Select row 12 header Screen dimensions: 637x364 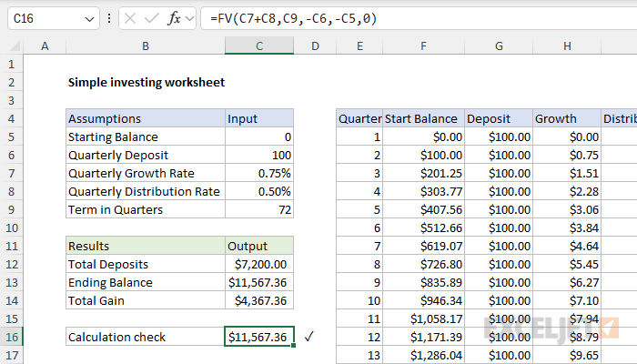pos(11,264)
